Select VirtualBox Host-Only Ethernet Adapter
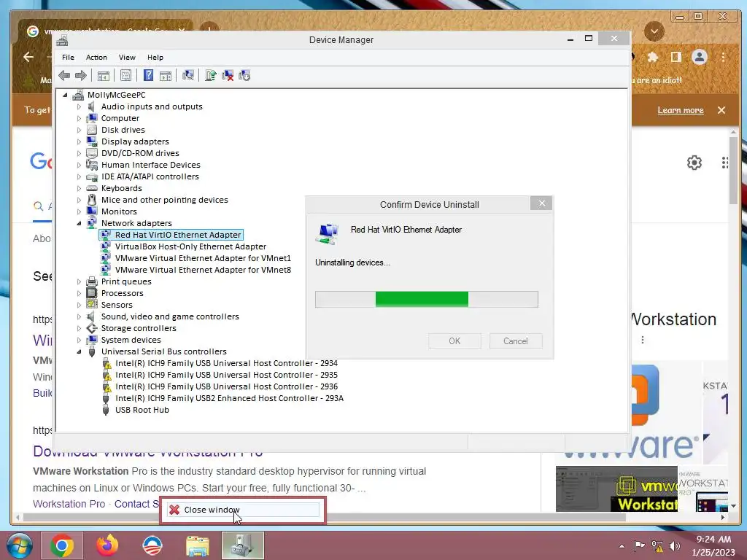Viewport: 747px width, 560px height. point(190,246)
